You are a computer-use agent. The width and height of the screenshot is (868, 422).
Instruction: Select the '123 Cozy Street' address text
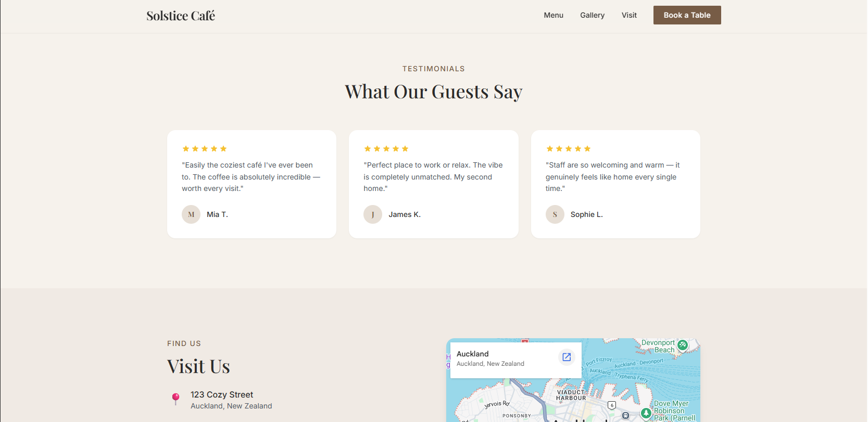(x=222, y=394)
